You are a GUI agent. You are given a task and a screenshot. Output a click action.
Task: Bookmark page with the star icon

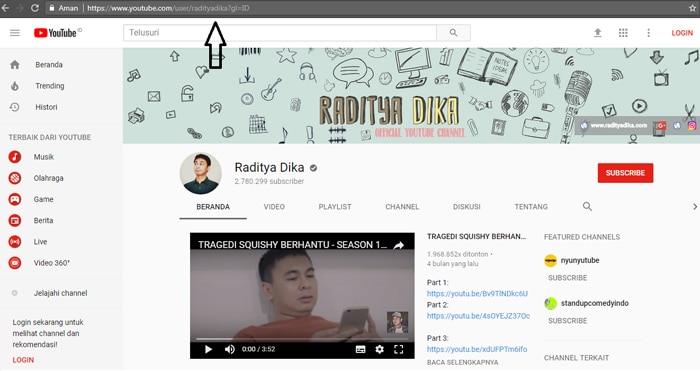[692, 8]
